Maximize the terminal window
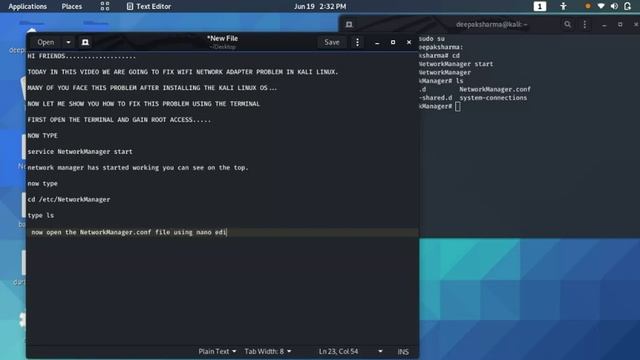The width and height of the screenshot is (640, 360). tap(620, 24)
